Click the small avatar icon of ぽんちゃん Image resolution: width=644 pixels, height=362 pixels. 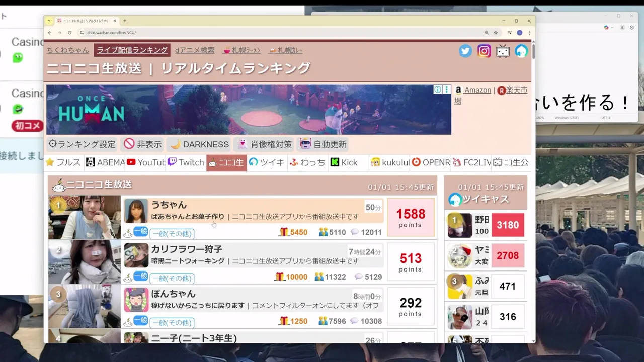[x=136, y=300]
